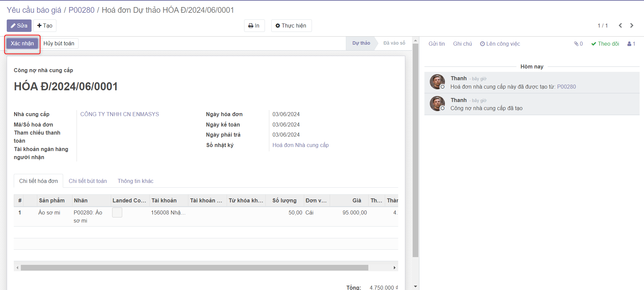The height and width of the screenshot is (290, 644).
Task: Open the Thực hiện action dropdown
Action: pos(291,26)
